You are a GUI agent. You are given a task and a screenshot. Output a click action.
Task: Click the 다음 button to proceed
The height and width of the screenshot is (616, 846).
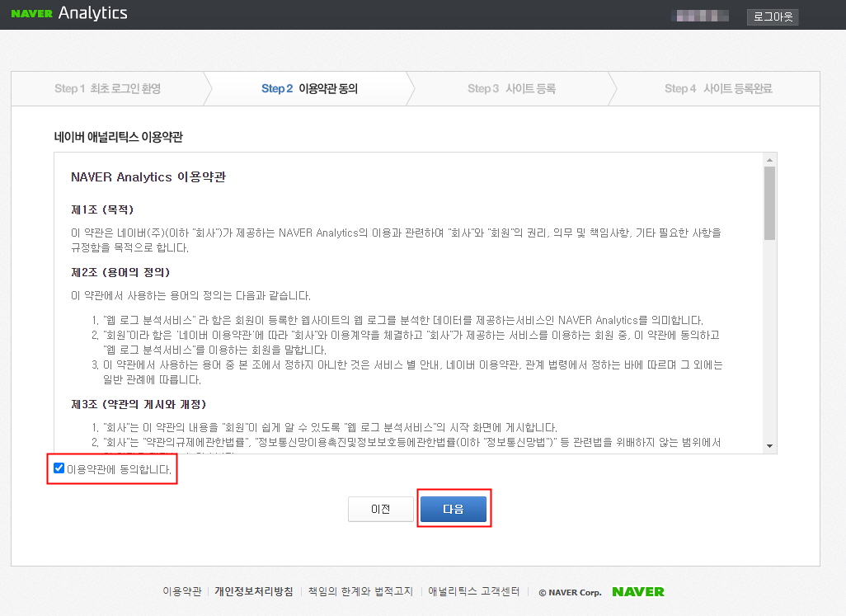(x=454, y=509)
